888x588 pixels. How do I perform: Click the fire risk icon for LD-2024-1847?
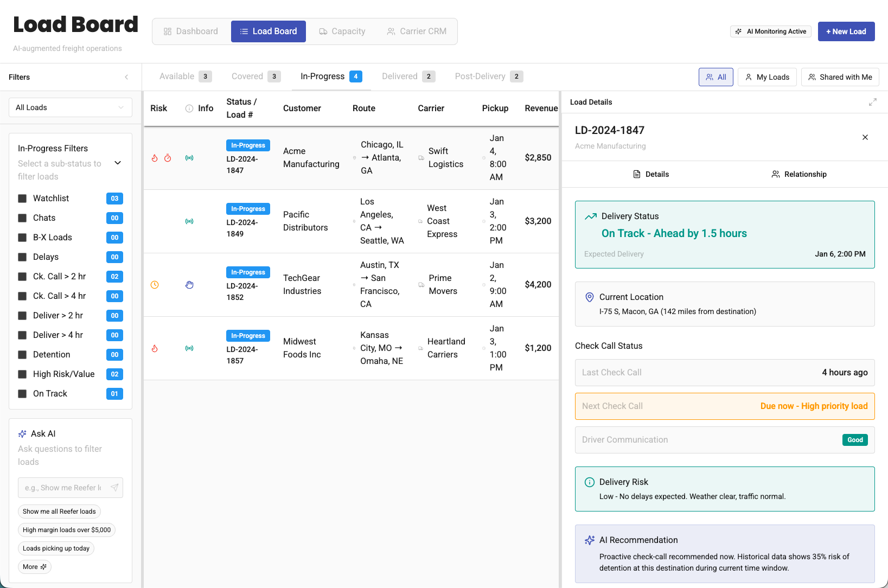155,158
